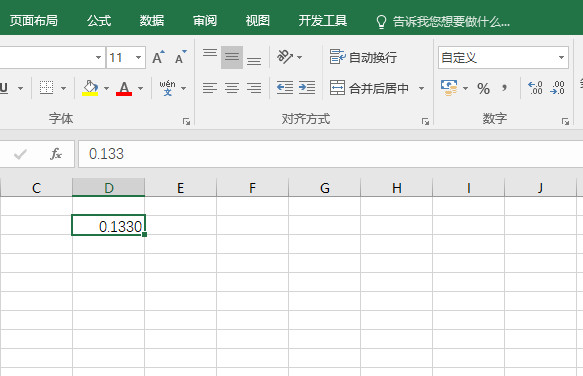Click cell containing 0.1330
Image resolution: width=583 pixels, height=376 pixels.
click(x=109, y=225)
